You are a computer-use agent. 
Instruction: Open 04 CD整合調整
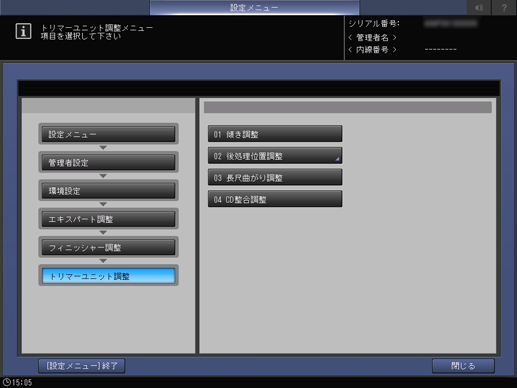[x=275, y=199]
